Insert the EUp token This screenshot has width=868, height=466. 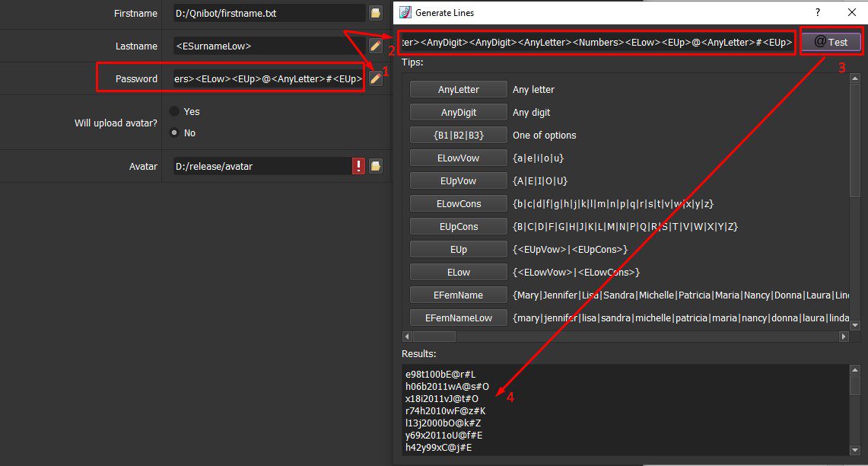[x=459, y=249]
